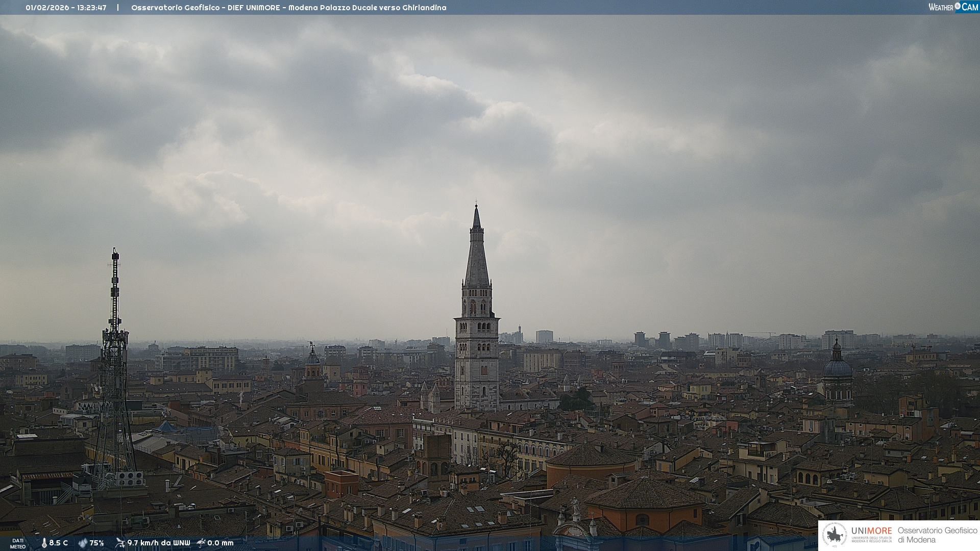This screenshot has height=551, width=980.
Task: Click the 0.0 mm rainfall value
Action: [220, 543]
